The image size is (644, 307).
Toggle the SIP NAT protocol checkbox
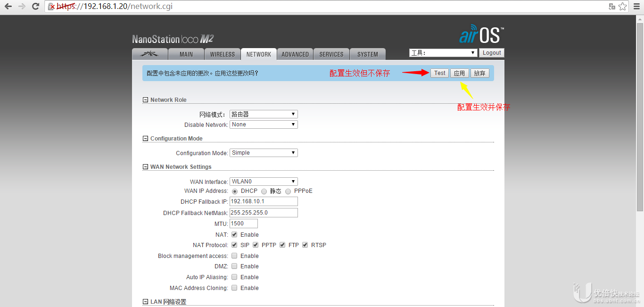pos(234,245)
